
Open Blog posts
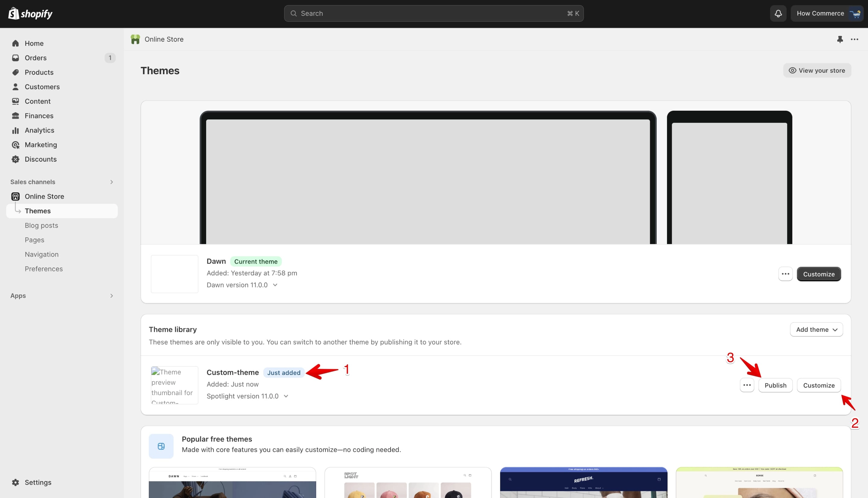tap(41, 225)
